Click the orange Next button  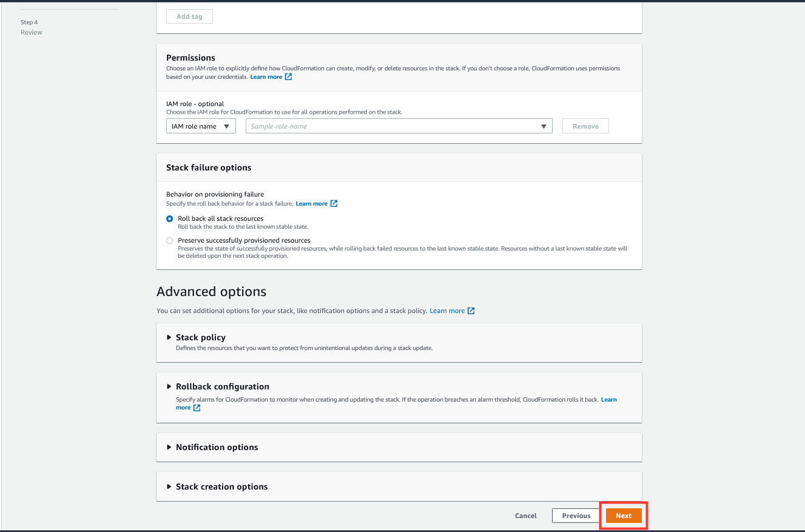pyautogui.click(x=624, y=516)
